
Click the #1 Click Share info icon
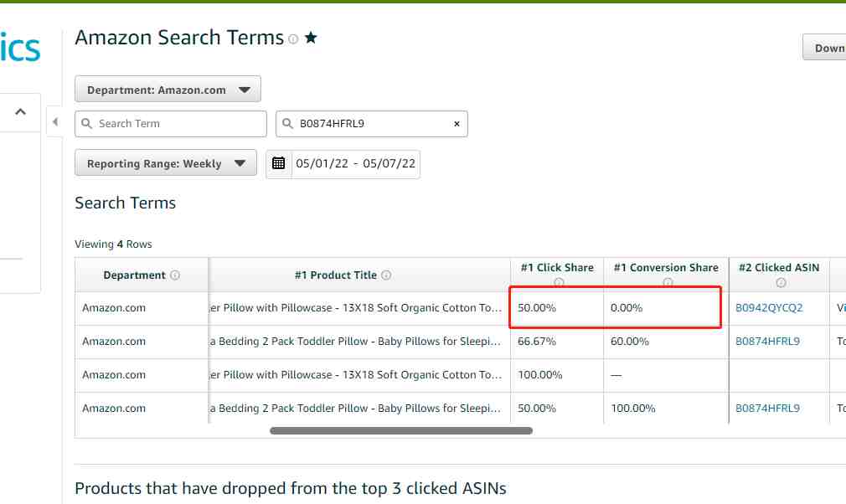pyautogui.click(x=559, y=282)
